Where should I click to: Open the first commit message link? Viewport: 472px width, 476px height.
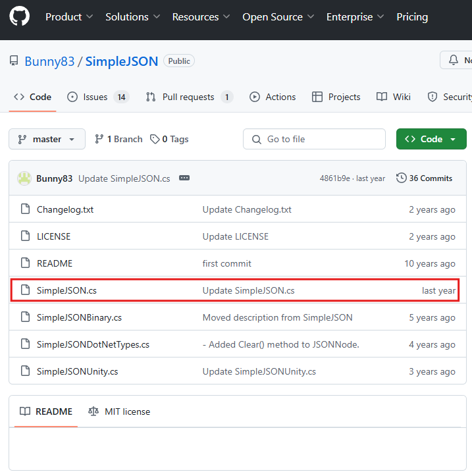coord(227,263)
